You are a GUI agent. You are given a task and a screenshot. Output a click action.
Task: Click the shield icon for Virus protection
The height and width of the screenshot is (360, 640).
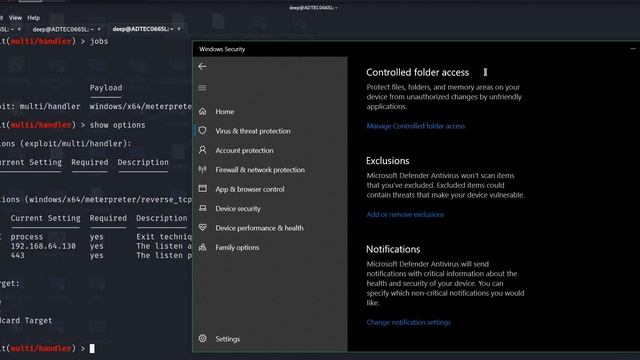202,131
